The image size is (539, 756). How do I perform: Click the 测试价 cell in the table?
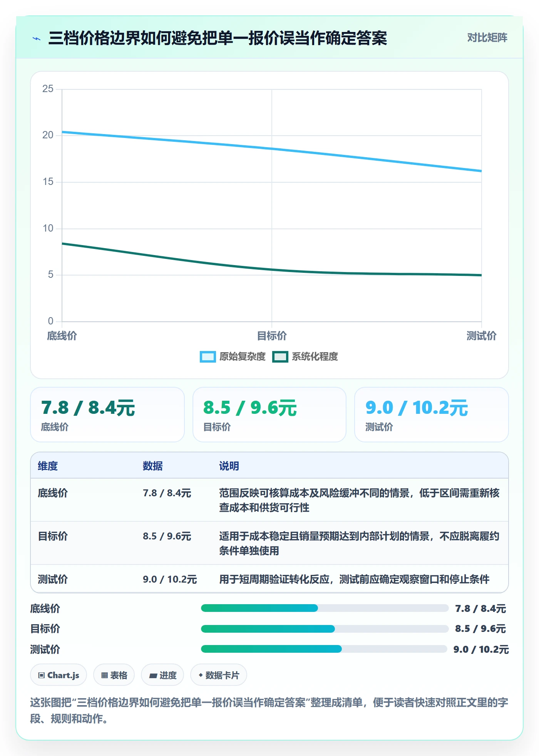[53, 580]
